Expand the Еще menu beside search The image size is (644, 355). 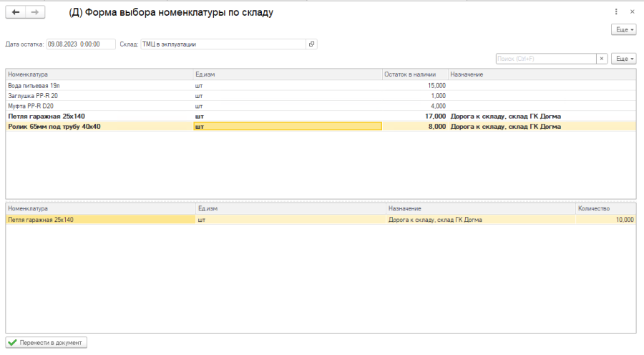tap(623, 59)
